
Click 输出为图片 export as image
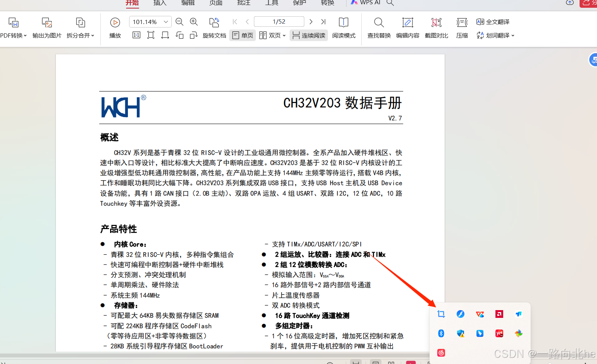[x=47, y=27]
